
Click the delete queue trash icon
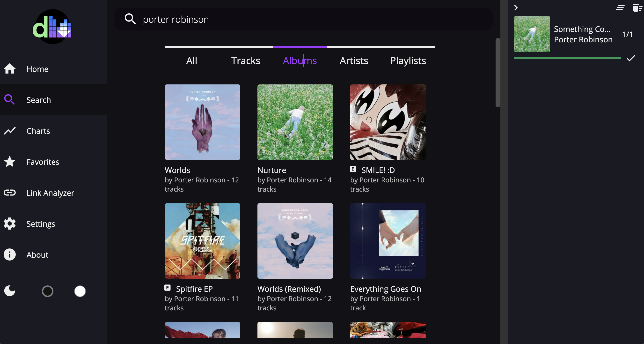pyautogui.click(x=637, y=8)
